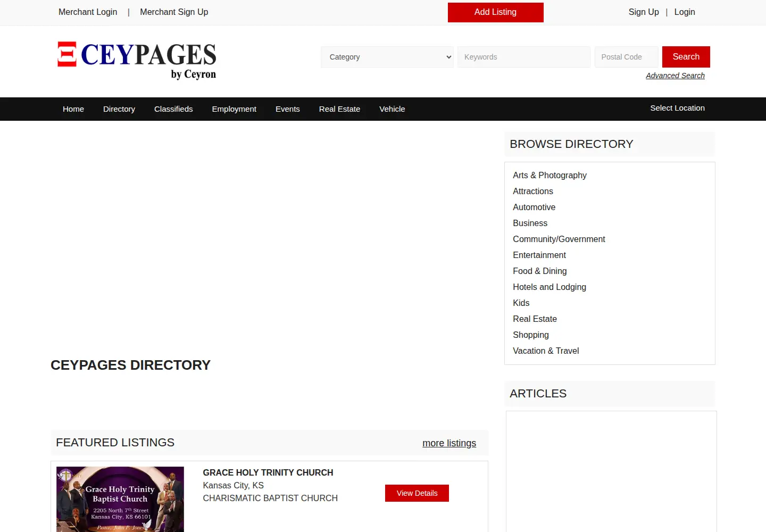Click the red Search button

tap(686, 57)
